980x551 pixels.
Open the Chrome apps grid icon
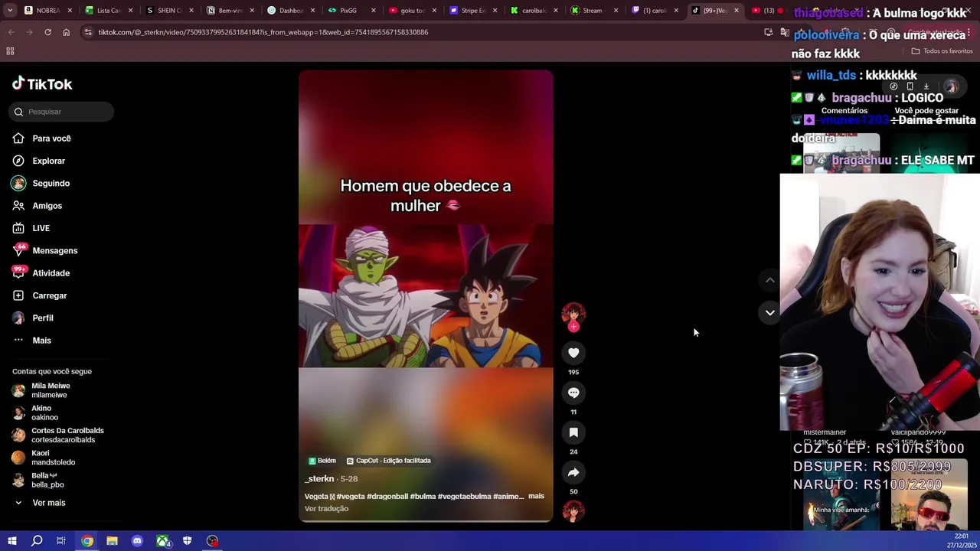[10, 51]
